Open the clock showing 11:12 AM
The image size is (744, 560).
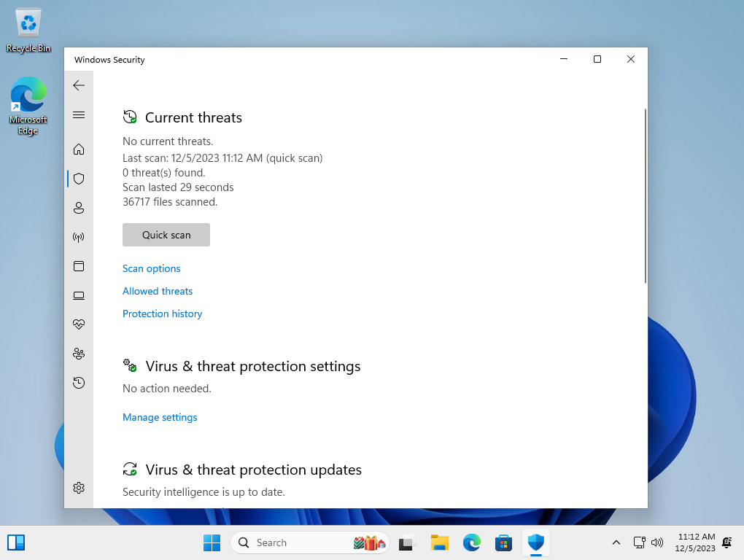(695, 542)
